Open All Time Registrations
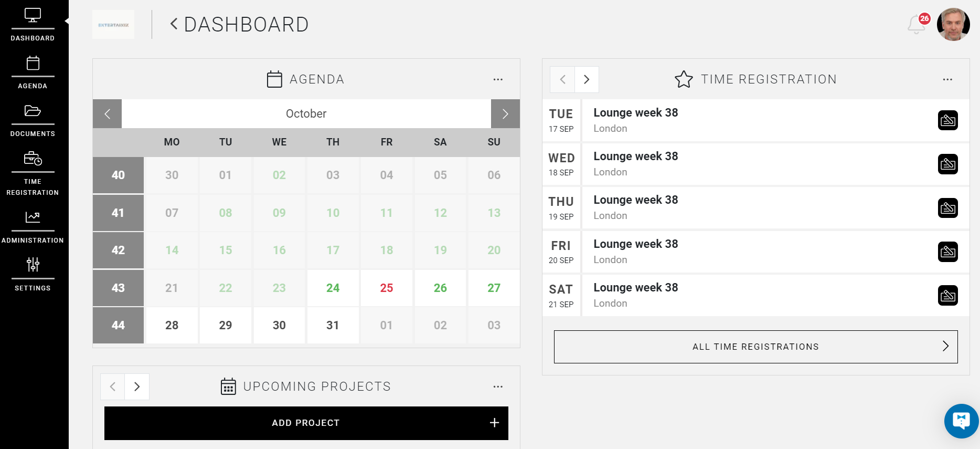This screenshot has width=980, height=449. click(x=755, y=347)
